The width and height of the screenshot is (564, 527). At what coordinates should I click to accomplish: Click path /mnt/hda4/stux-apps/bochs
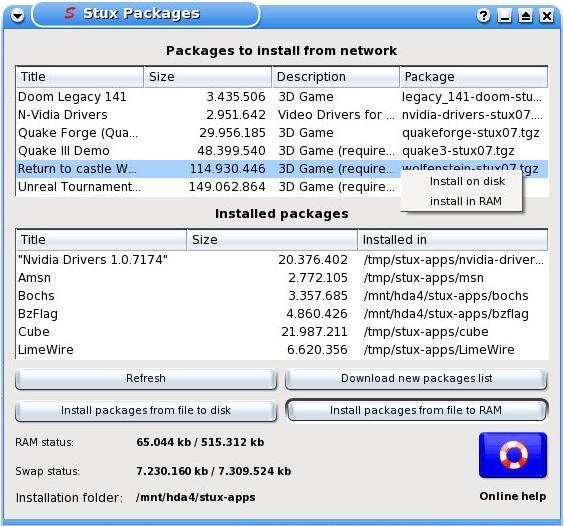[x=446, y=296]
